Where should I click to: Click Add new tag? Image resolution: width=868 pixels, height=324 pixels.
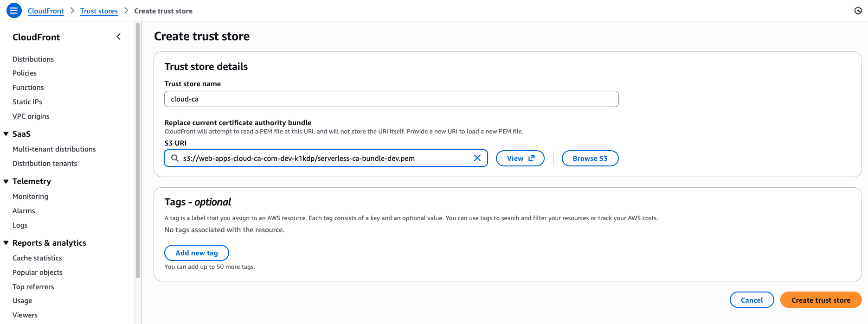click(x=197, y=253)
